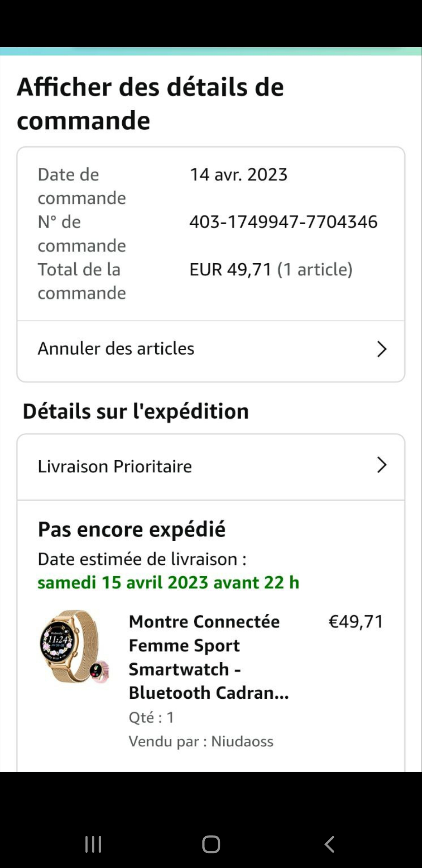Select the Livraison Prioritaire row
The width and height of the screenshot is (422, 868).
(x=115, y=466)
